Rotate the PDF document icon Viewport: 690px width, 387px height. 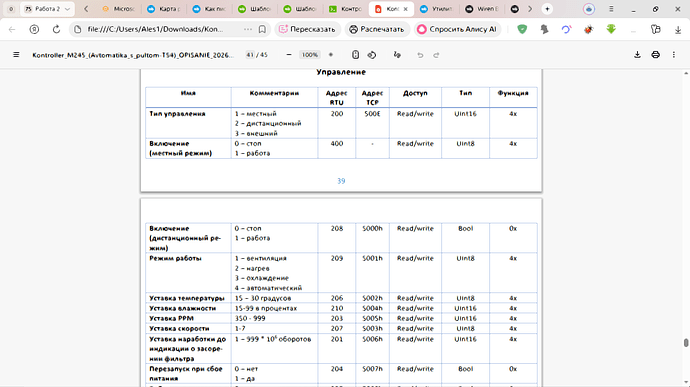click(x=372, y=55)
